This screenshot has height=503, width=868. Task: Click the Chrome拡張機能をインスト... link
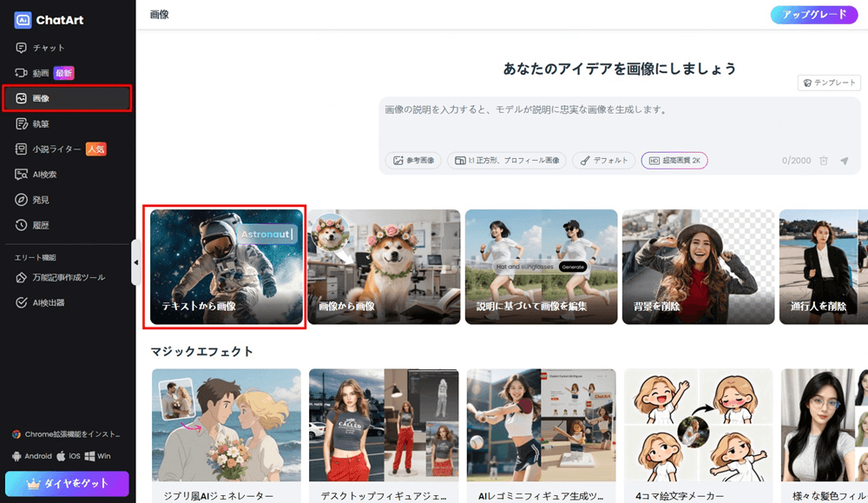pos(67,434)
